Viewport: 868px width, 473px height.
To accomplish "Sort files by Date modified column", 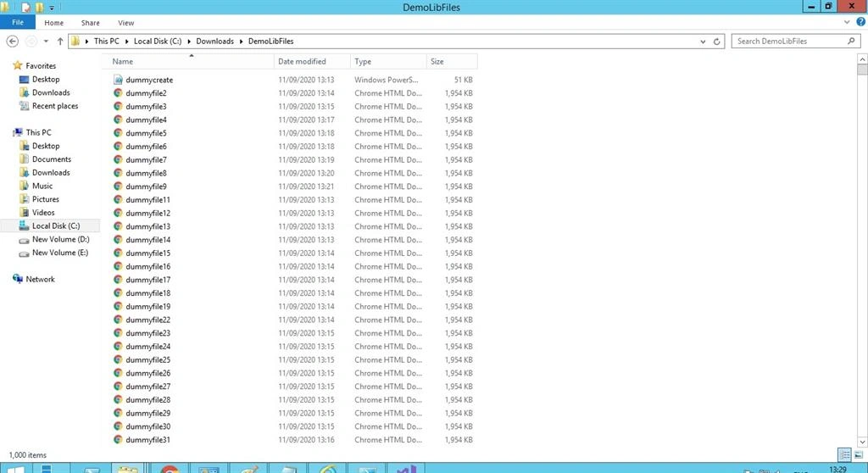I will (x=312, y=62).
